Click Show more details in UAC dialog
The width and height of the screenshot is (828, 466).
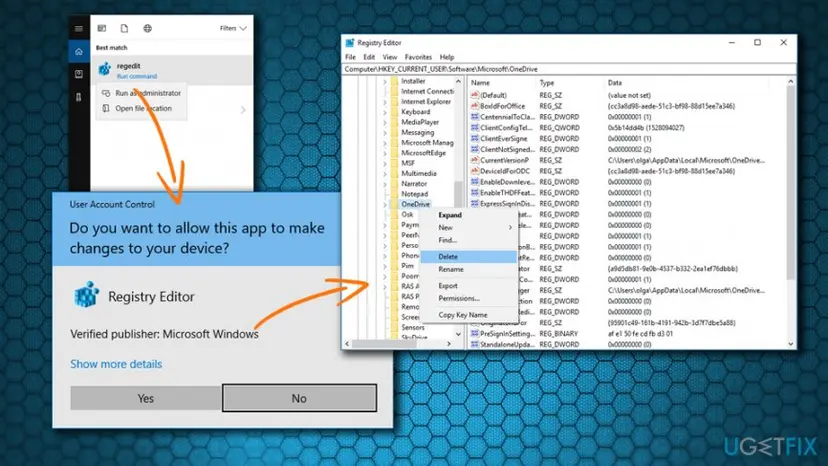116,364
